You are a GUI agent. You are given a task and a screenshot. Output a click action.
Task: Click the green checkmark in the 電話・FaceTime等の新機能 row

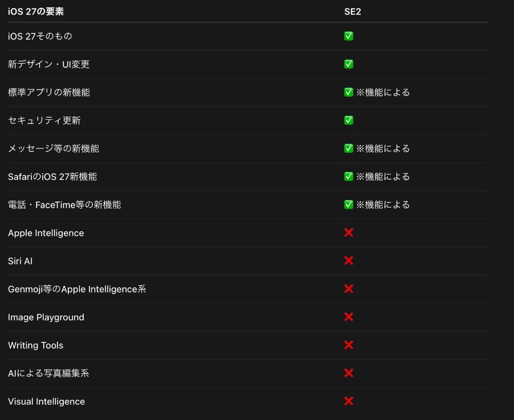click(348, 205)
